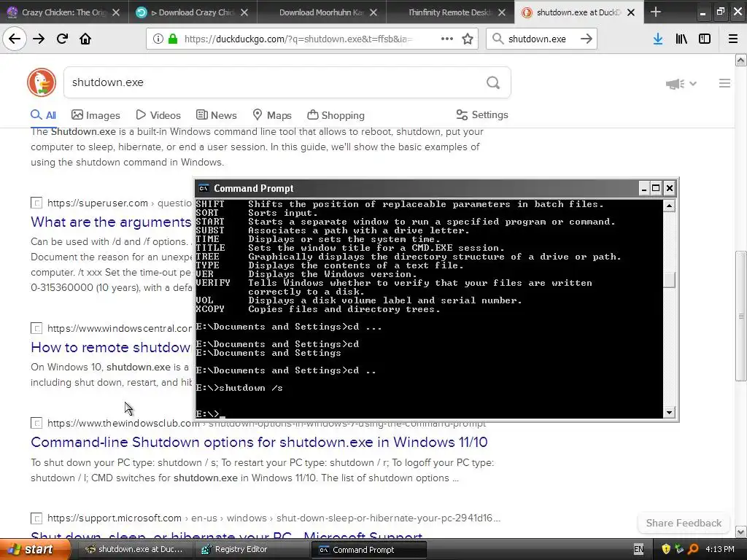Click Command Prompt taskbar button

(369, 550)
